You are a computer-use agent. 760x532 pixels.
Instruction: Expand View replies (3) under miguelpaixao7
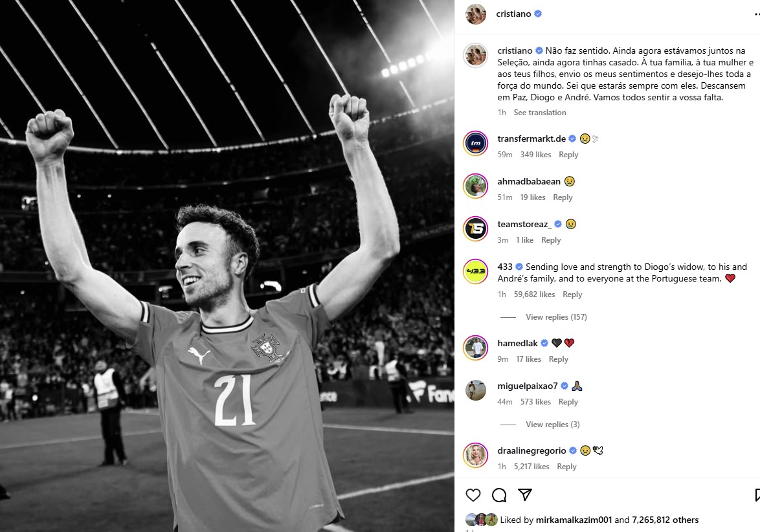[x=552, y=425]
